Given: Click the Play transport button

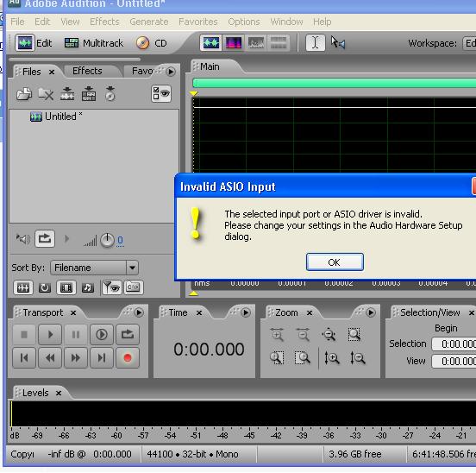Looking at the screenshot, I should [50, 335].
